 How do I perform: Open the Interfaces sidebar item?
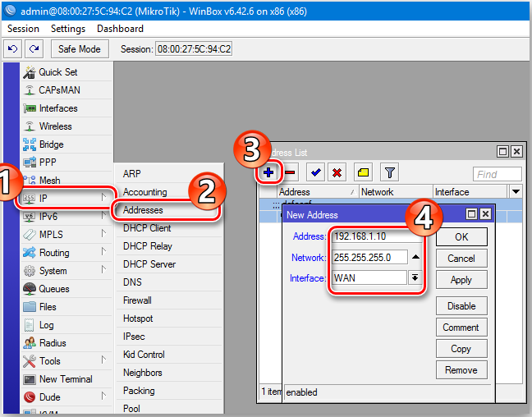tap(66, 108)
